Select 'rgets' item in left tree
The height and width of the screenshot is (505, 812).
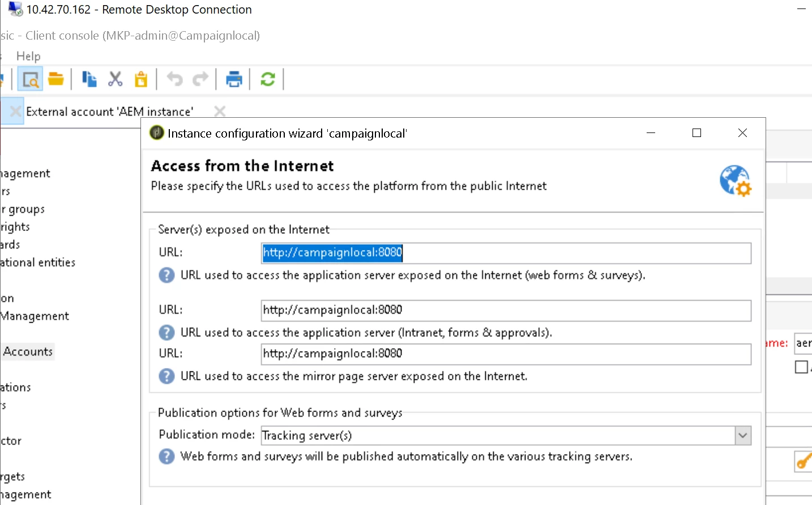pos(12,476)
